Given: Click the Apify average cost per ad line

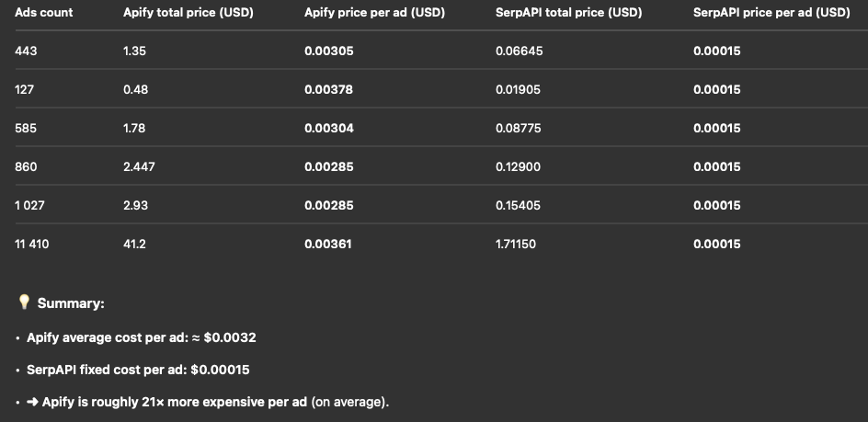Looking at the screenshot, I should [142, 337].
